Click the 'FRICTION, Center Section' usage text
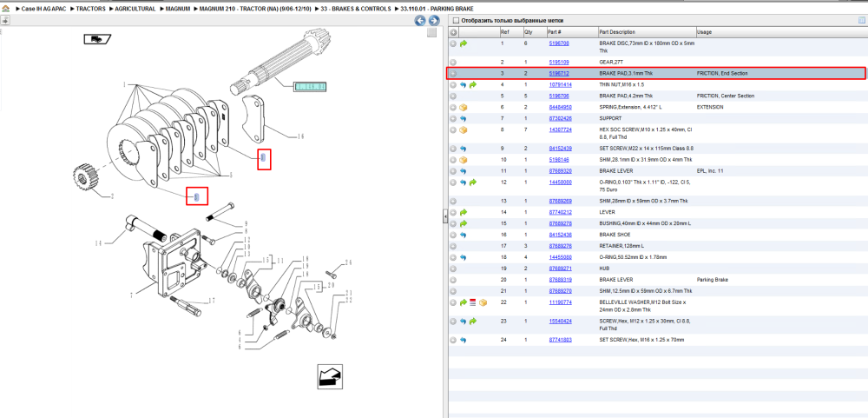 (x=725, y=96)
